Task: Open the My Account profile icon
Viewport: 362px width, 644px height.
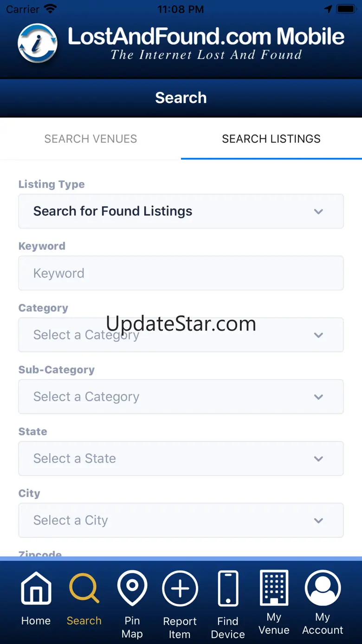Action: pyautogui.click(x=323, y=588)
